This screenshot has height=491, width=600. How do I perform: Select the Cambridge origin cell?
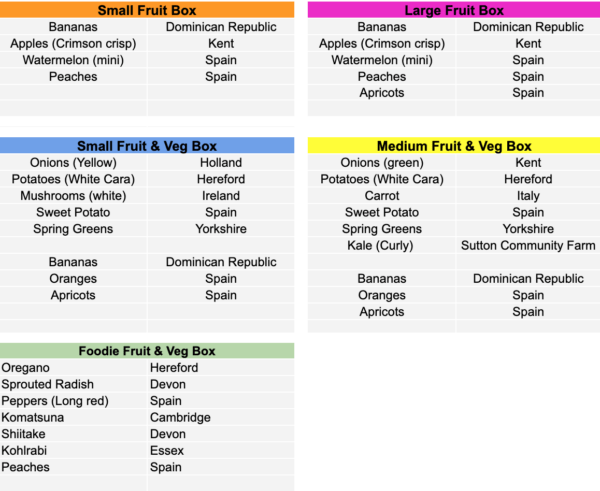180,417
